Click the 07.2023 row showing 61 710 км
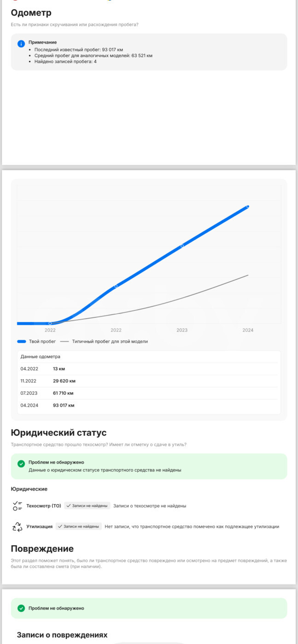This screenshot has height=644, width=298. point(149,393)
